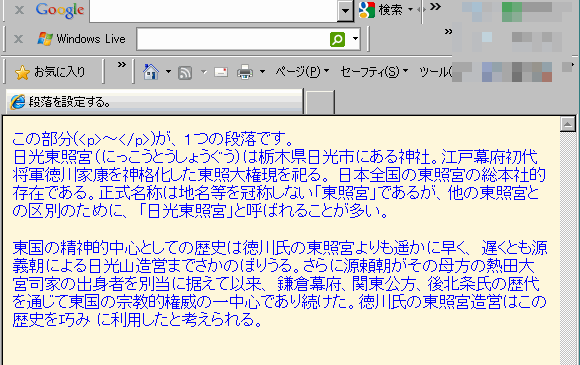Click inside the Windows Live search field
This screenshot has width=580, height=365.
point(233,39)
